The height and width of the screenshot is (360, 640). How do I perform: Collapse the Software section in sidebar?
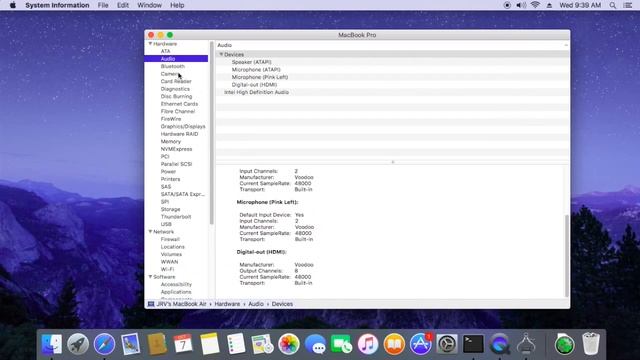click(x=150, y=277)
